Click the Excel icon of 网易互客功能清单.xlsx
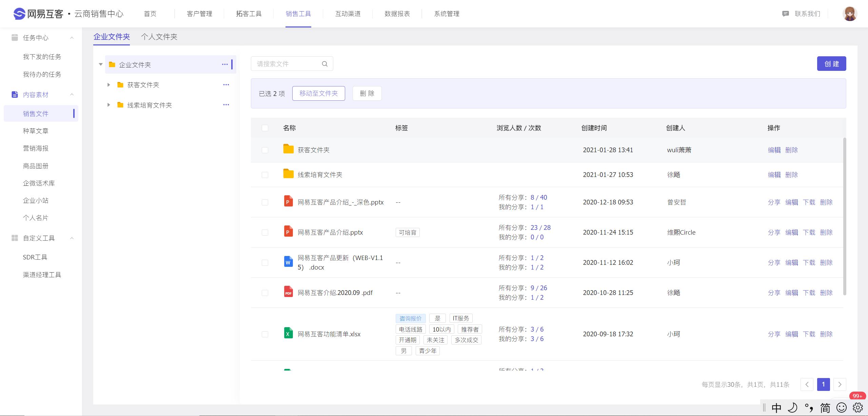Viewport: 868px width, 416px height. point(288,333)
